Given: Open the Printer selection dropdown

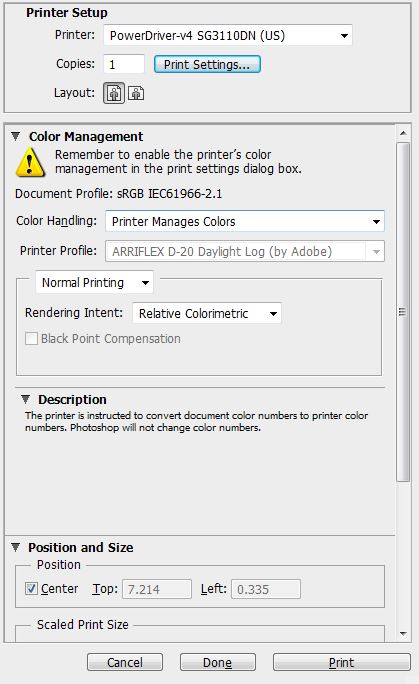Looking at the screenshot, I should pos(228,35).
